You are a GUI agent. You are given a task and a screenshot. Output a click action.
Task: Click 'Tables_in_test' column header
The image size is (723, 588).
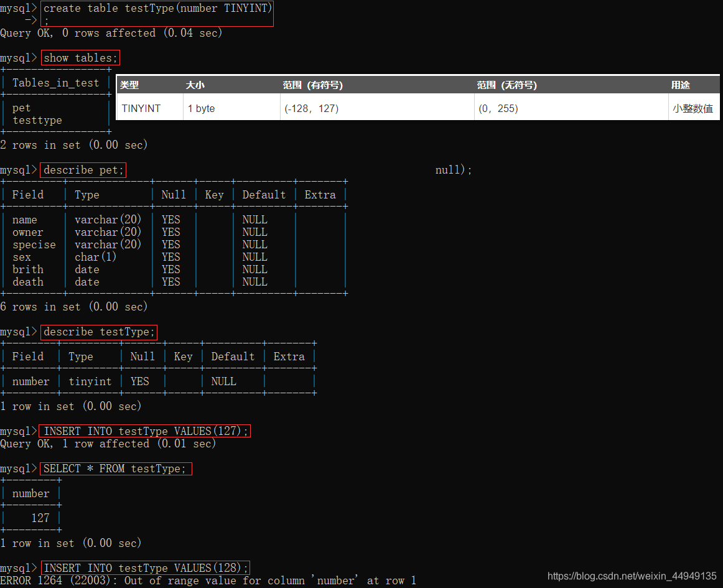tap(56, 83)
